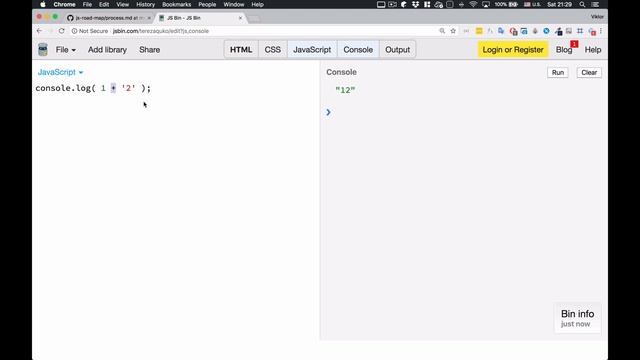640x360 pixels.
Task: Click the Viktor profile button
Action: tap(597, 17)
